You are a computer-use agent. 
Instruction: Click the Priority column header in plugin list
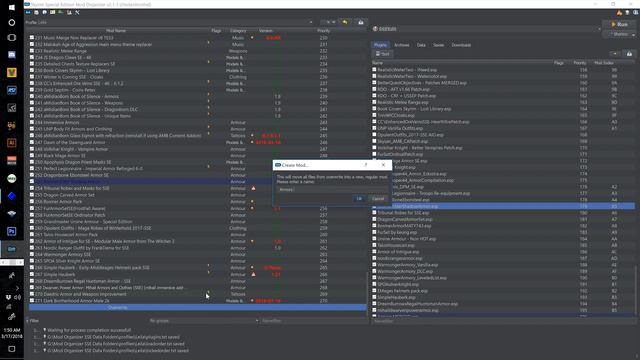(x=580, y=63)
